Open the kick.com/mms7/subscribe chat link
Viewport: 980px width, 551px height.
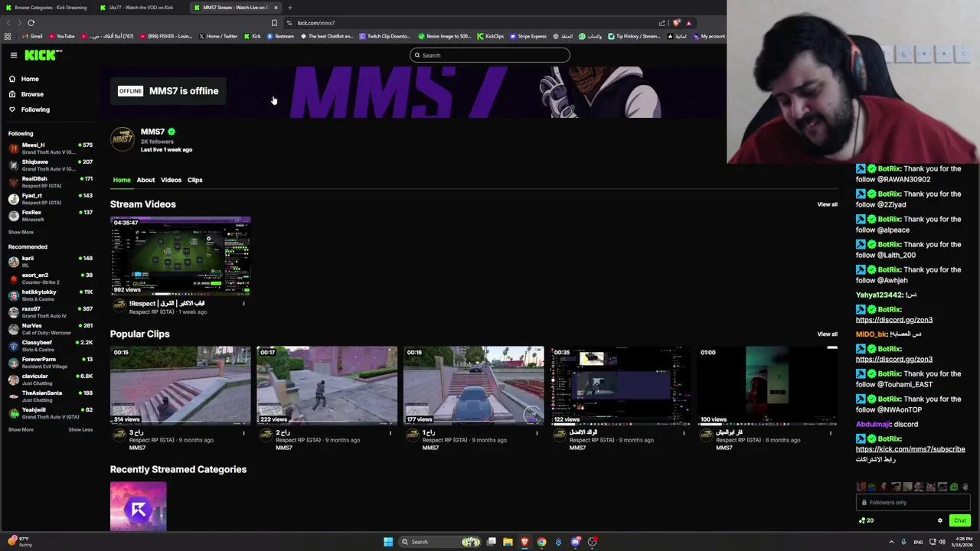click(910, 449)
